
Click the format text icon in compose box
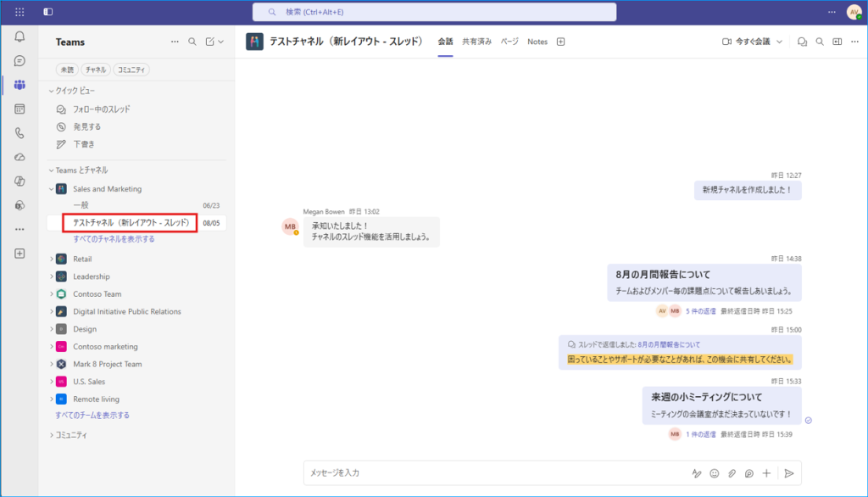(697, 473)
